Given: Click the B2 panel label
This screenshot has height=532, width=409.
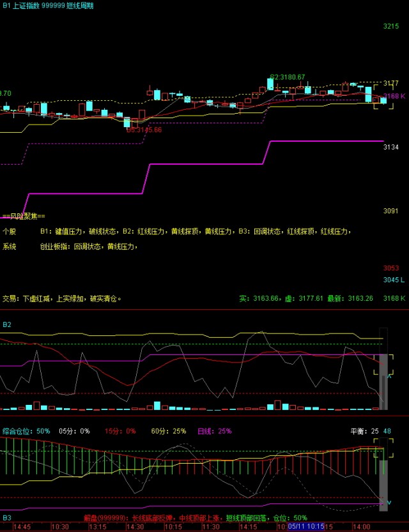Looking at the screenshot, I should (x=7, y=324).
